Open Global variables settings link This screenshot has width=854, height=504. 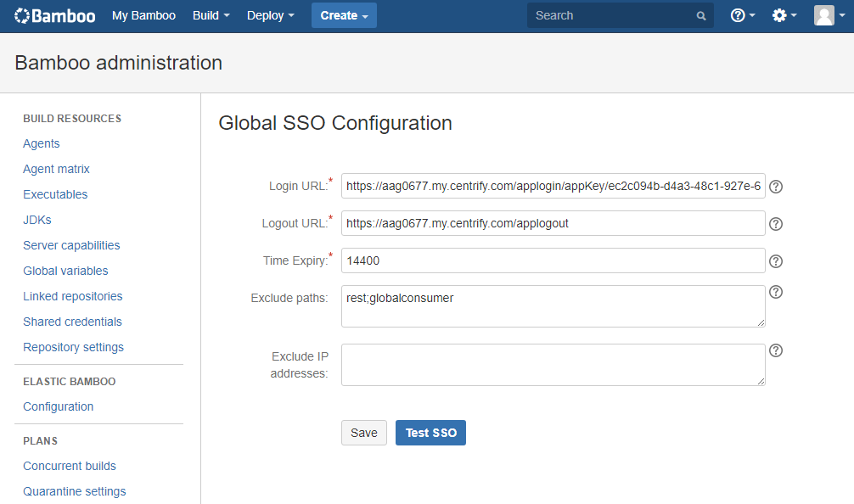(x=65, y=271)
